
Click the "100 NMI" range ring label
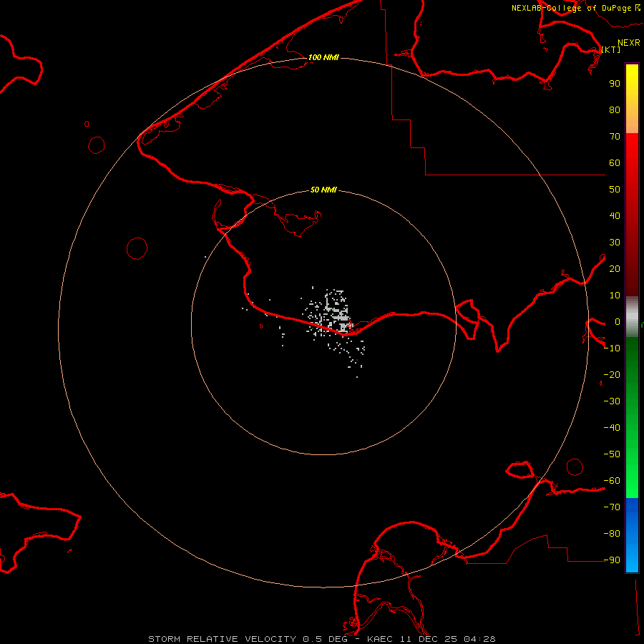click(x=323, y=57)
